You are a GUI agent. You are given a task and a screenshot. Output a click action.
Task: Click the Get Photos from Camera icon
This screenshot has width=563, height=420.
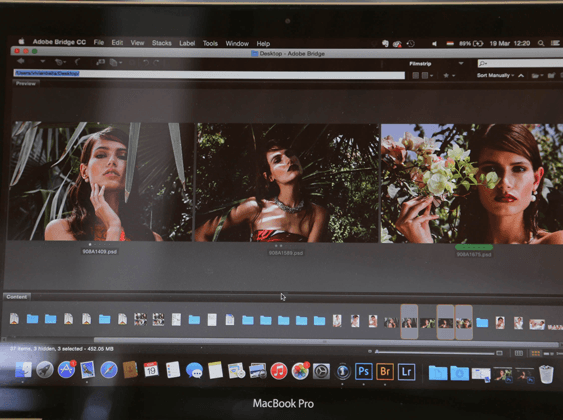[101, 62]
